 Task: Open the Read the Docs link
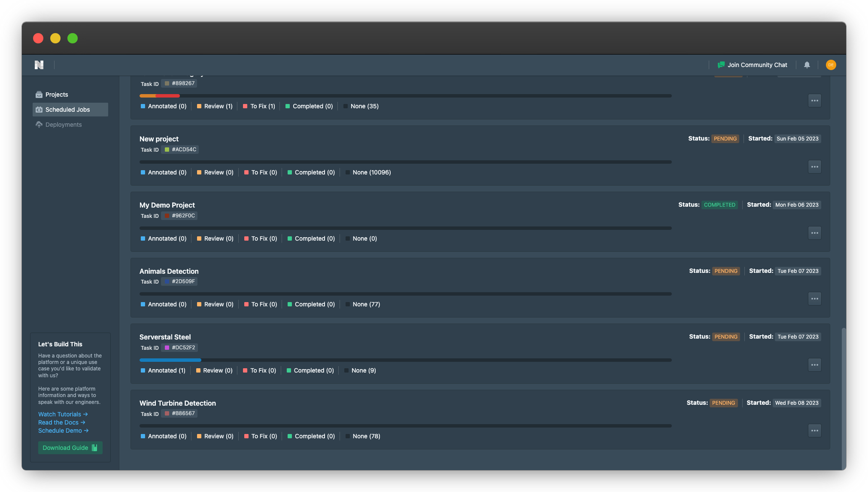[x=62, y=422]
